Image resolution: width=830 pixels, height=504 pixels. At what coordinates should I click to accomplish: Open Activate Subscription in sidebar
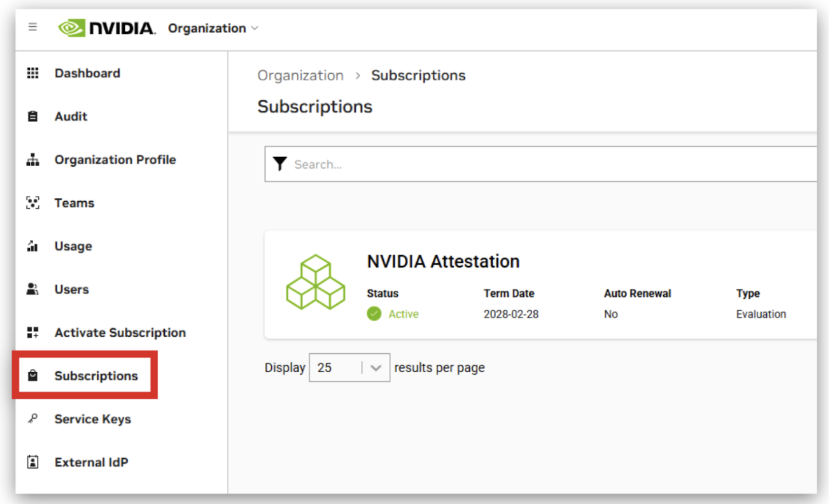tap(120, 333)
